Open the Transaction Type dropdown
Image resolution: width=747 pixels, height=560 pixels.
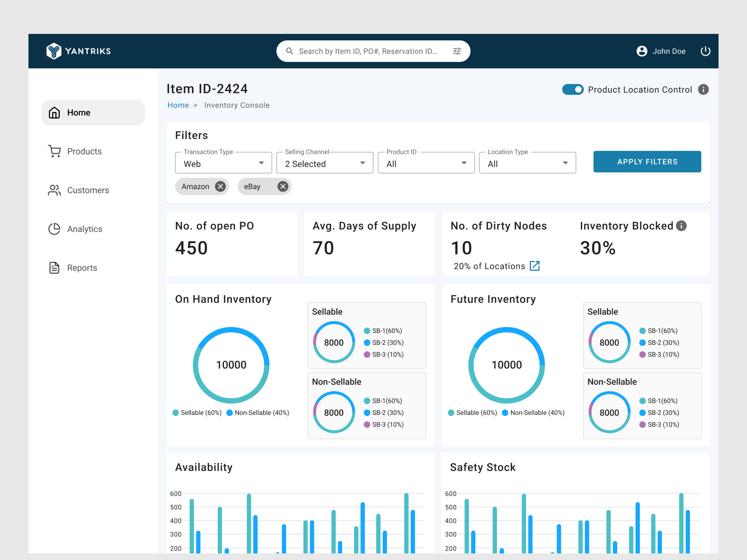point(261,163)
